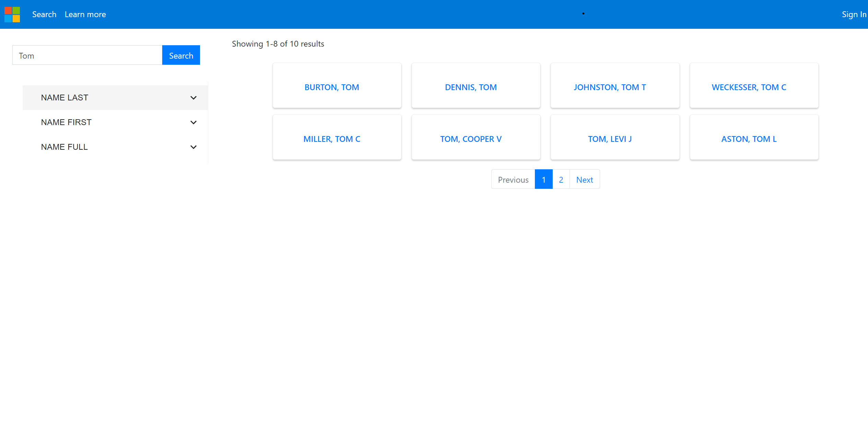Click the Microsoft logo icon
Viewport: 868px width, 427px height.
[12, 14]
